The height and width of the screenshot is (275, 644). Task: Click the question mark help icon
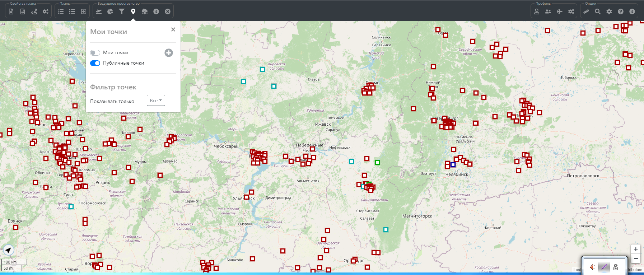621,11
